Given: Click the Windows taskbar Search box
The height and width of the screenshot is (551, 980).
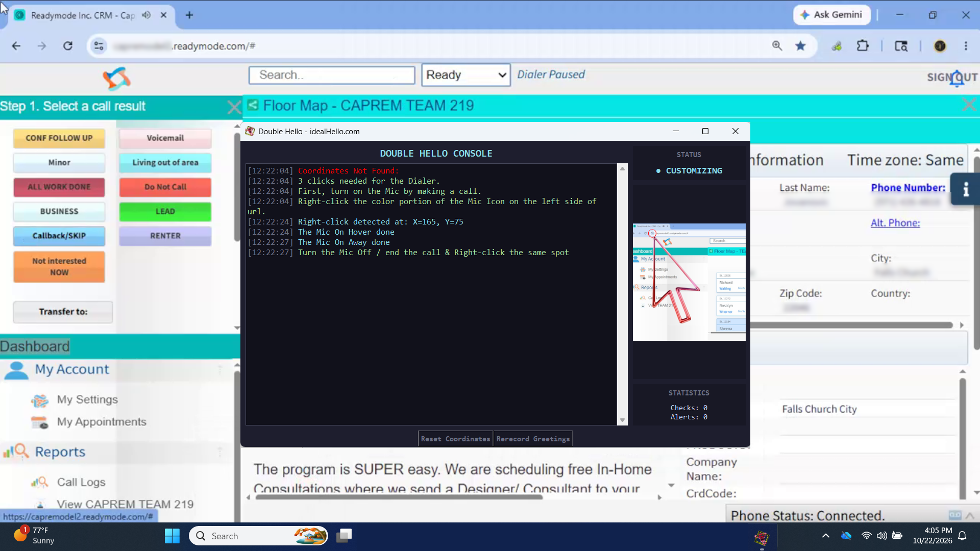Looking at the screenshot, I should point(259,536).
